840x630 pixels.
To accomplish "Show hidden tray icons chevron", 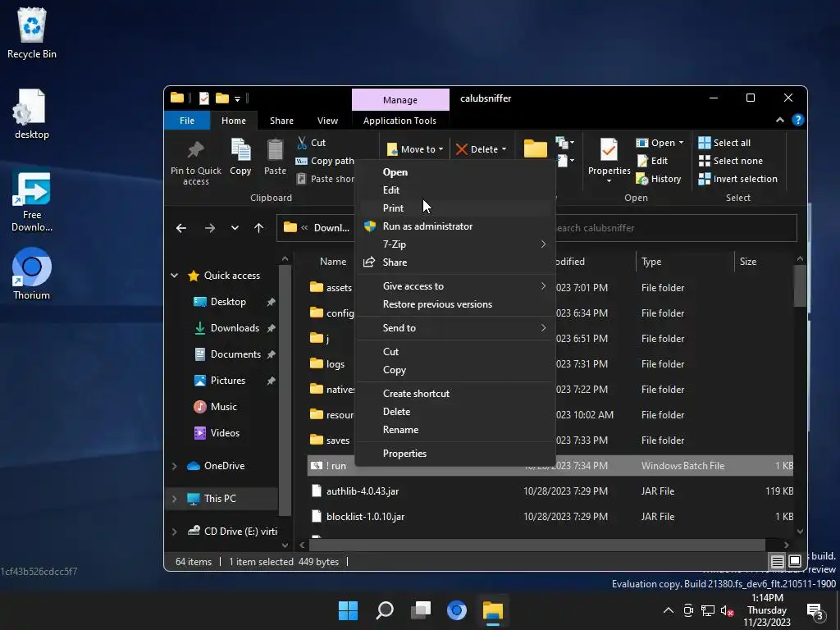I will click(x=668, y=610).
